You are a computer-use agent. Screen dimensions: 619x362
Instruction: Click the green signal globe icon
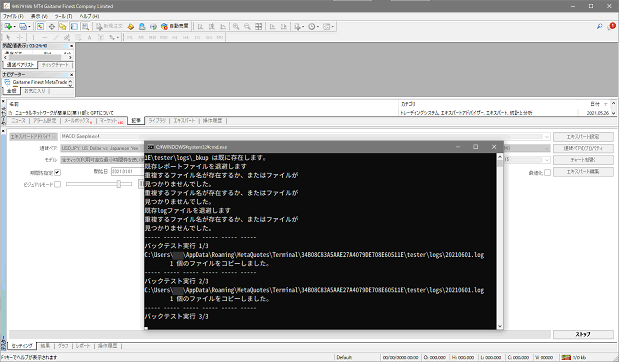tap(153, 26)
